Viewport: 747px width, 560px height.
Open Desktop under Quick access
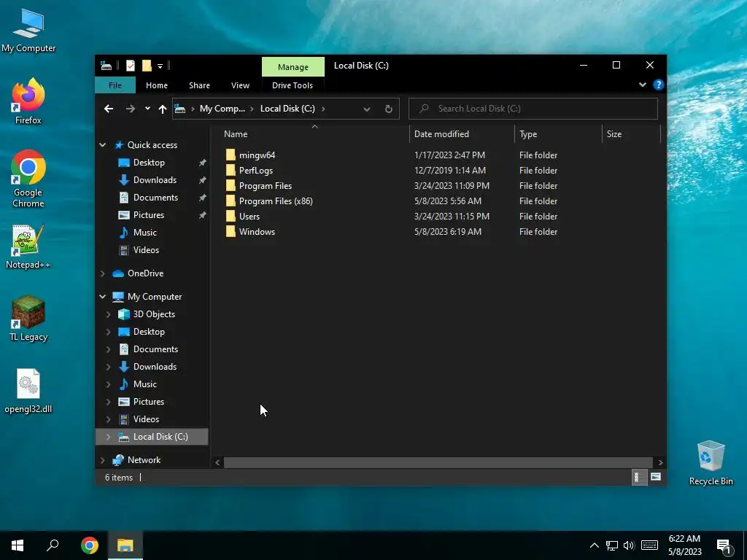149,163
